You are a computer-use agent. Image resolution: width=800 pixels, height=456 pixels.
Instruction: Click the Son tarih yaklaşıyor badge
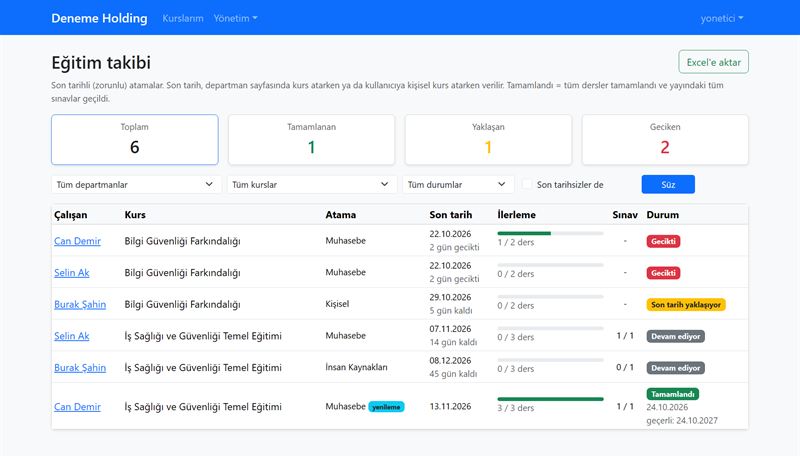[686, 305]
